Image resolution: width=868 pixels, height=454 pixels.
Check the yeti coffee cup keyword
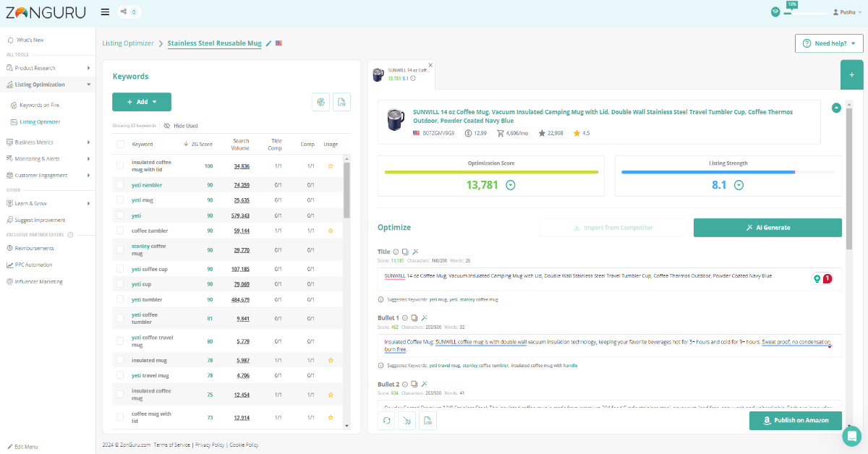[120, 269]
